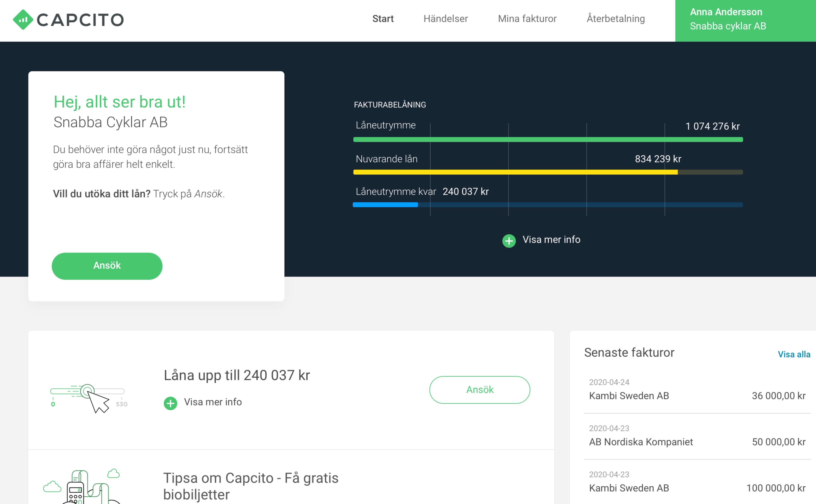
Task: Open the Start tab
Action: point(383,19)
